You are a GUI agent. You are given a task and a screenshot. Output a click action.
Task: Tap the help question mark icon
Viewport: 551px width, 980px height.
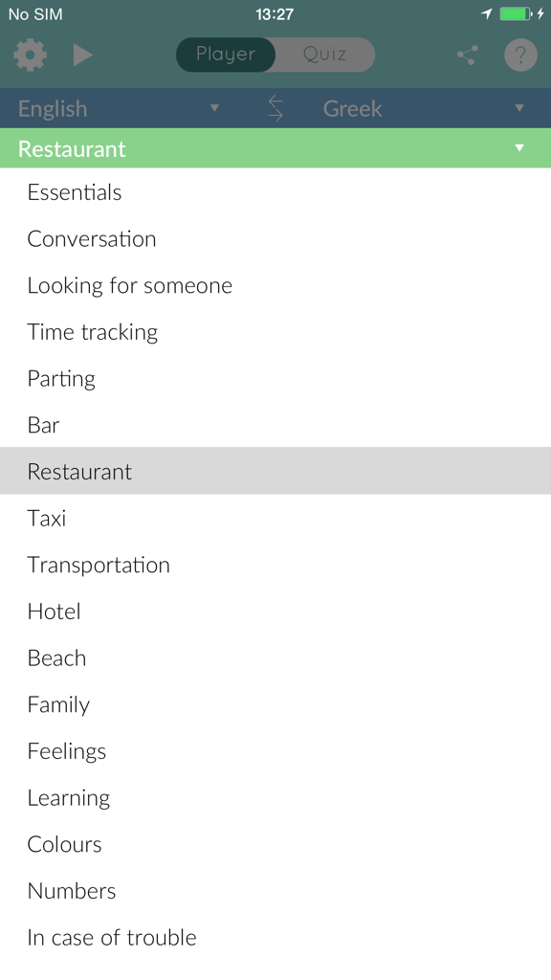pyautogui.click(x=520, y=55)
